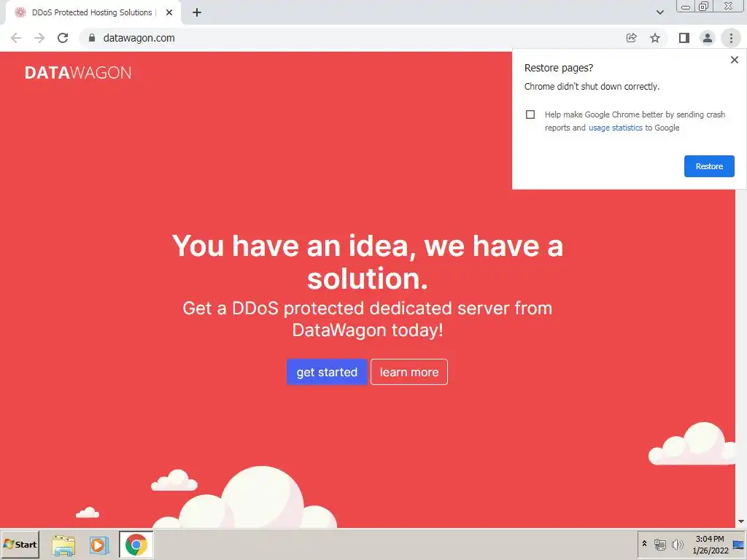The width and height of the screenshot is (747, 560).
Task: Close the DDoS Protected Hosting tab
Action: point(169,13)
